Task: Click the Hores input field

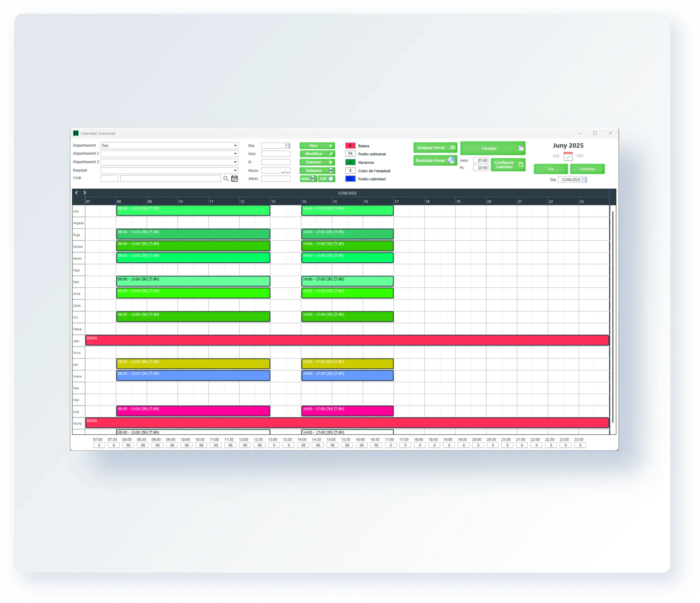Action: (x=275, y=170)
